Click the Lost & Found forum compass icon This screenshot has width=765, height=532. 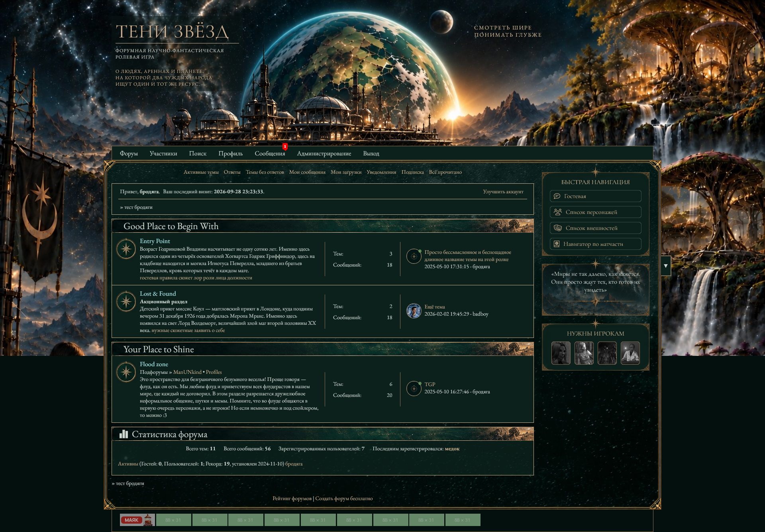point(126,302)
